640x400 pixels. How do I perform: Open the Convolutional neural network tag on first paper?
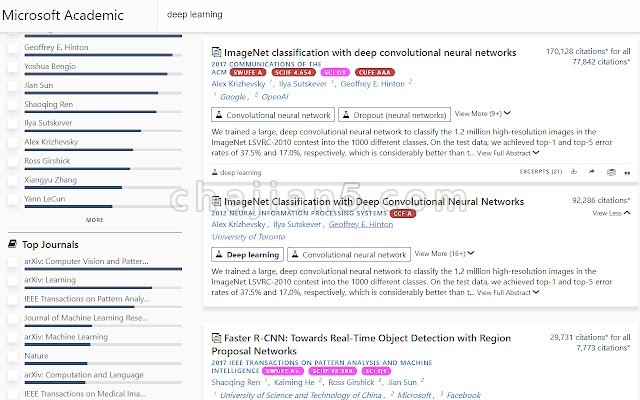coord(273,115)
